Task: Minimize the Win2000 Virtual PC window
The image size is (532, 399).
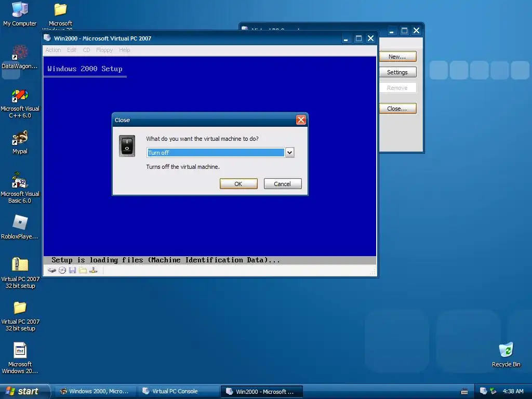Action: tap(345, 38)
